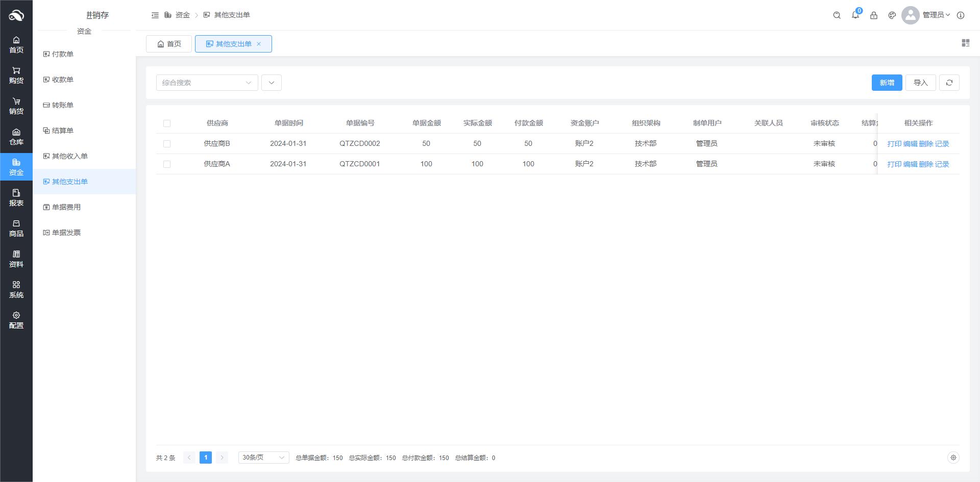
Task: Click the refresh icon button
Action: 949,83
